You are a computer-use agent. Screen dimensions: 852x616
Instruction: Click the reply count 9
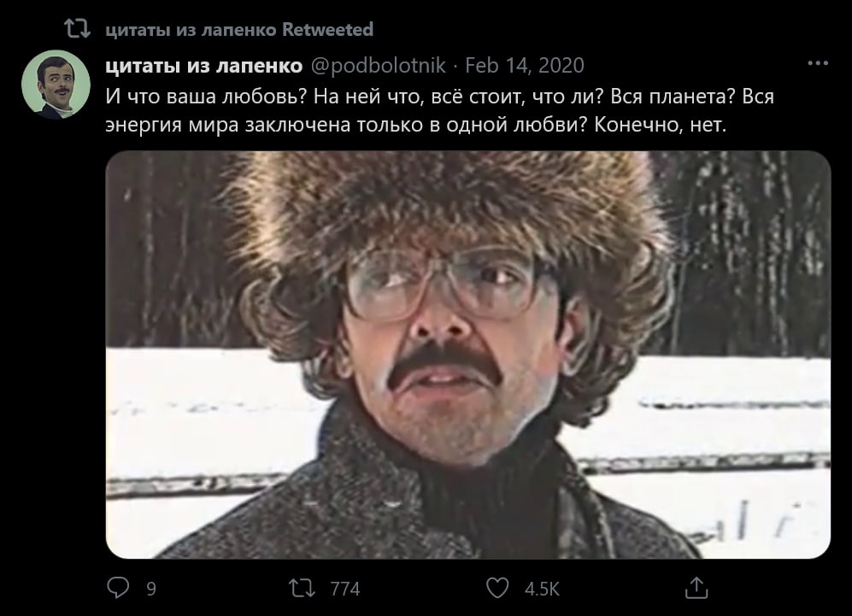pos(151,589)
